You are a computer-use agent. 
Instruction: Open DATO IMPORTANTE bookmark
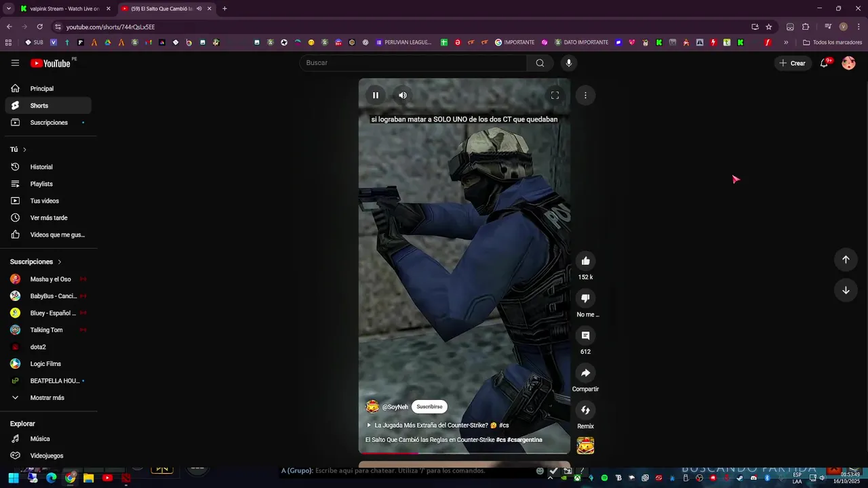[x=581, y=42]
